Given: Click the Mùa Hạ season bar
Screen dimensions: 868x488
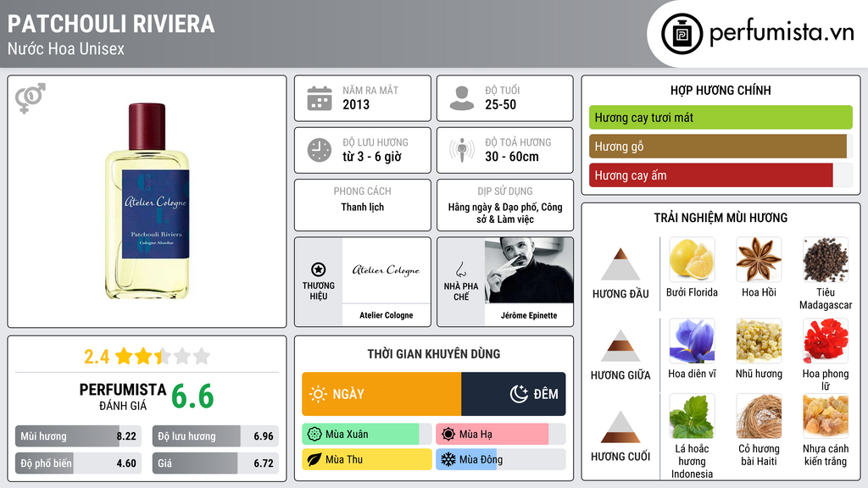Looking at the screenshot, I should (501, 435).
